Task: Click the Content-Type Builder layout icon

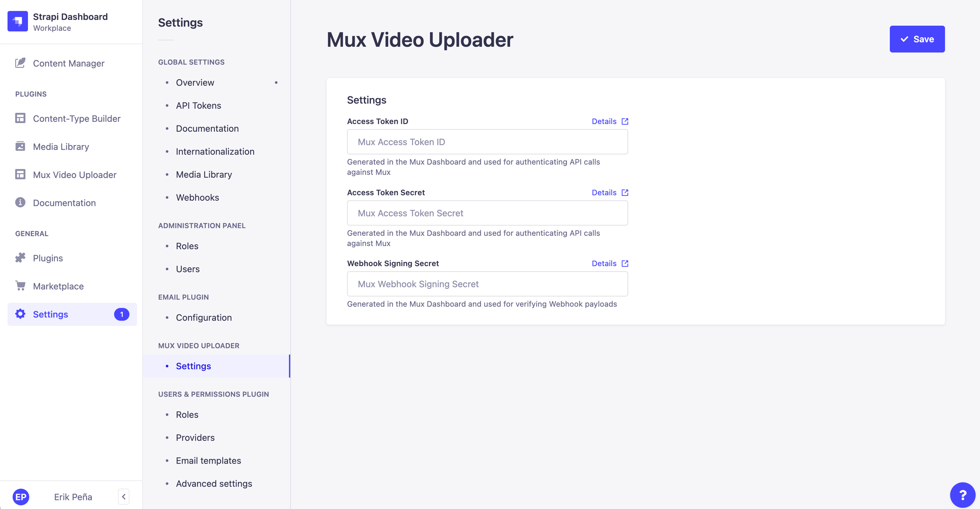Action: (20, 118)
